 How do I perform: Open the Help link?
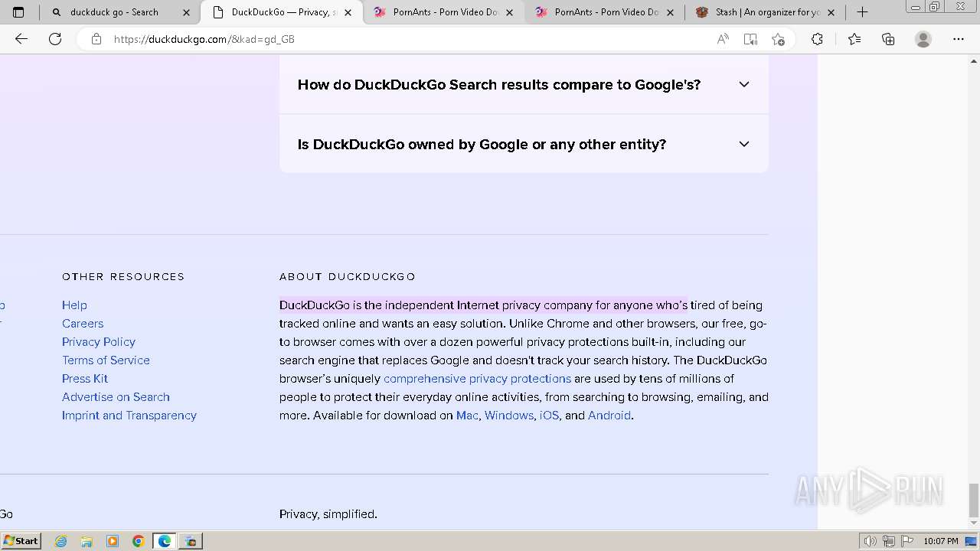(74, 305)
